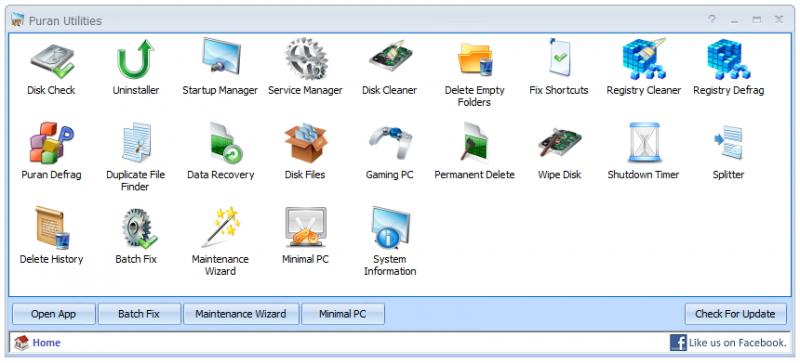Select the Gaming PC controller icon
This screenshot has height=363, width=800.
coord(390,142)
